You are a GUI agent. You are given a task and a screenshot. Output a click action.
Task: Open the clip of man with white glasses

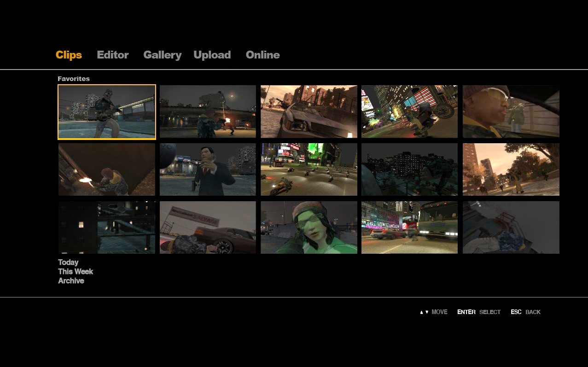click(511, 111)
